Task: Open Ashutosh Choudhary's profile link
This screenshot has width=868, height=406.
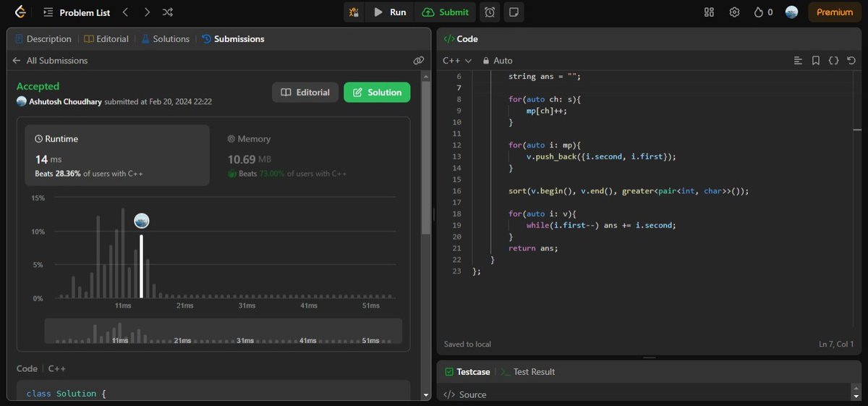Action: point(65,102)
